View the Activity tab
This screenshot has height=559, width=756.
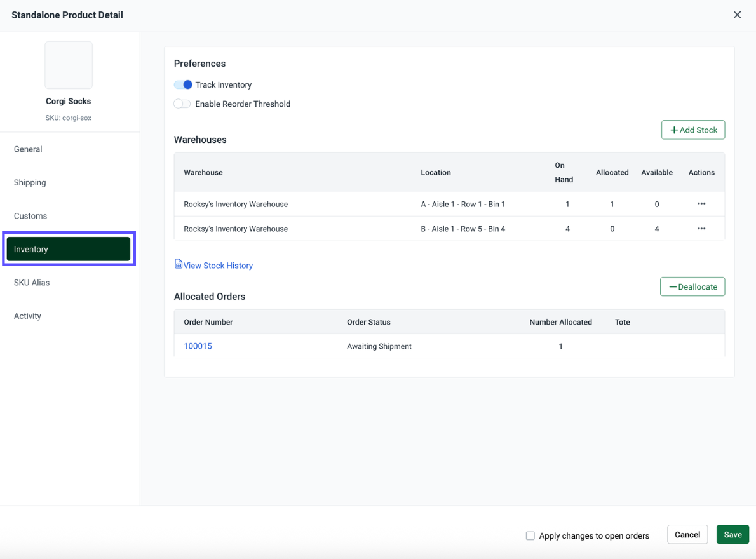point(27,316)
